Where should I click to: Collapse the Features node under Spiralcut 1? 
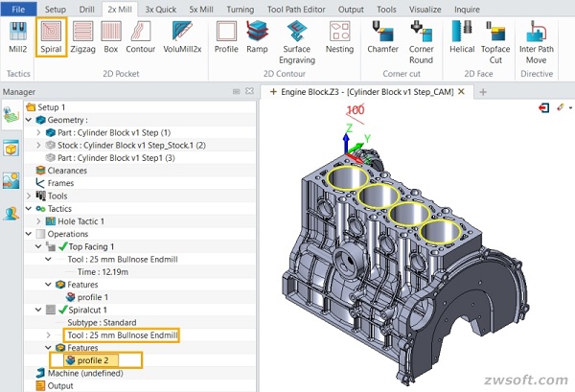[49, 347]
